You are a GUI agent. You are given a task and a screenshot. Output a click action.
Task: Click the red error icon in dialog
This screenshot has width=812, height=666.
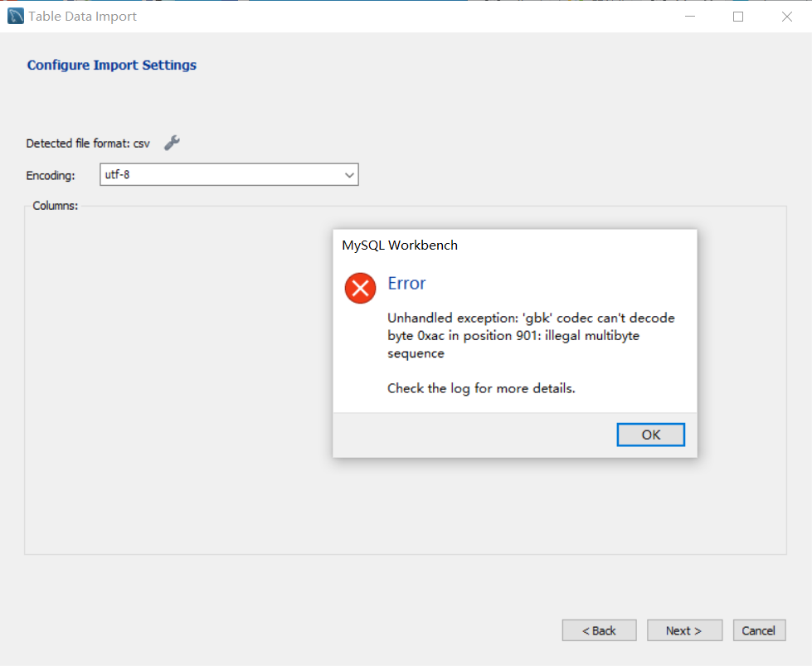click(361, 288)
